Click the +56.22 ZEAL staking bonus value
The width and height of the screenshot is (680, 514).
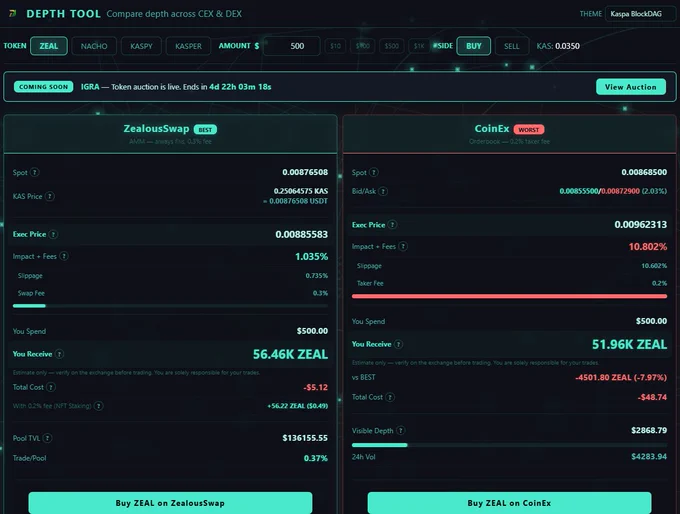pyautogui.click(x=298, y=406)
